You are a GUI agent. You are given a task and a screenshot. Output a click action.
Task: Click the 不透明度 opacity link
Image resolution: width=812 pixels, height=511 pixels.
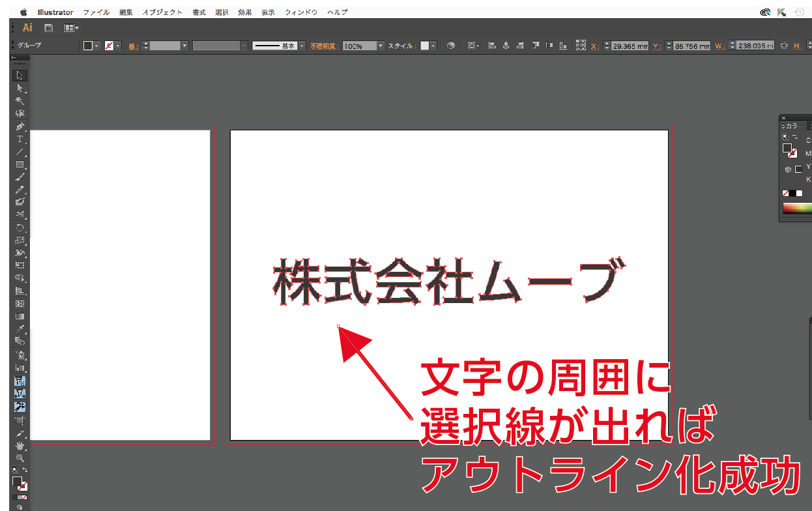coord(325,46)
